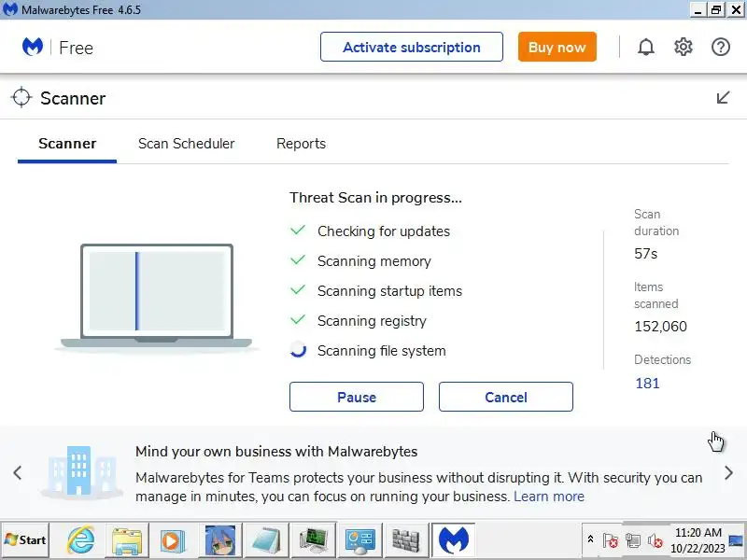The image size is (747, 560).
Task: Open Windows Explorer folder from the taskbar
Action: (x=127, y=540)
